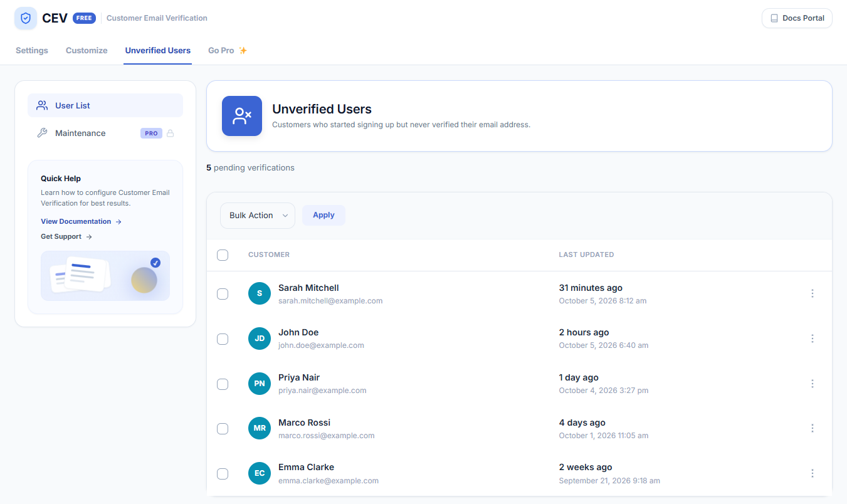Click the User List people icon
The width and height of the screenshot is (847, 504).
click(42, 105)
